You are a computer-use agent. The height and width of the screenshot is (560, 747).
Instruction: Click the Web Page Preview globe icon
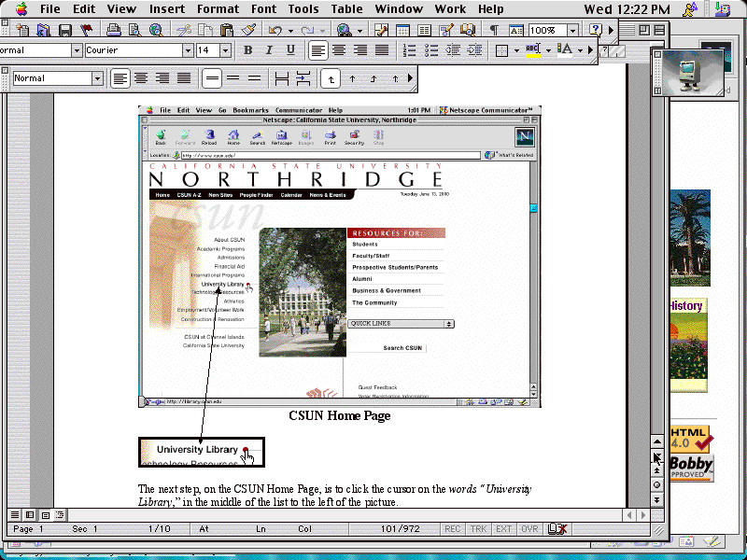(156, 31)
